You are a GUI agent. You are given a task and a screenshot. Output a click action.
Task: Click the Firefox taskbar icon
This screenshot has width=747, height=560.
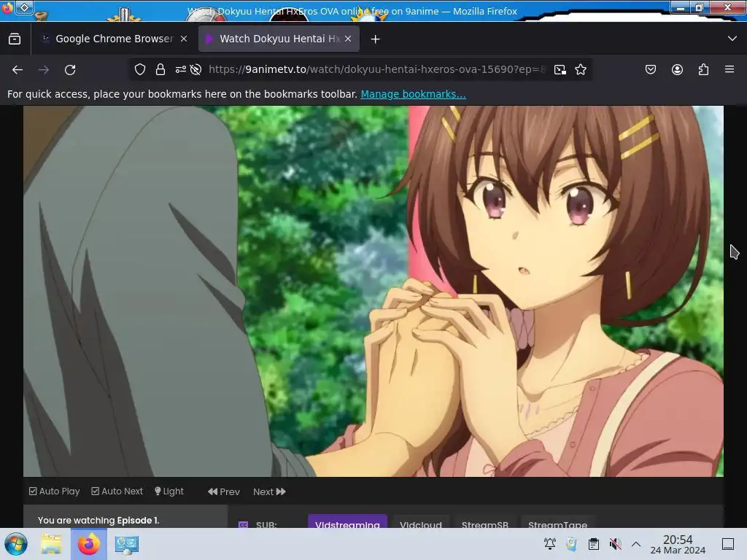pyautogui.click(x=88, y=544)
